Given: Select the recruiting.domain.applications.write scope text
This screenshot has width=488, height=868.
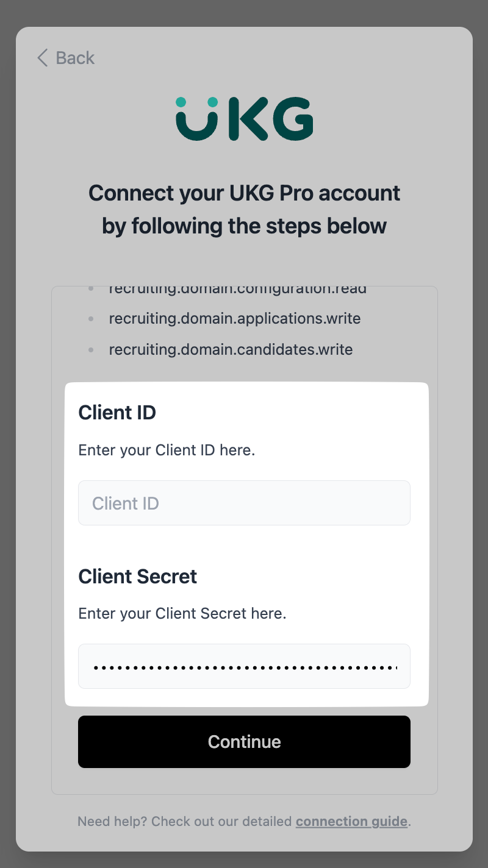Looking at the screenshot, I should click(235, 318).
